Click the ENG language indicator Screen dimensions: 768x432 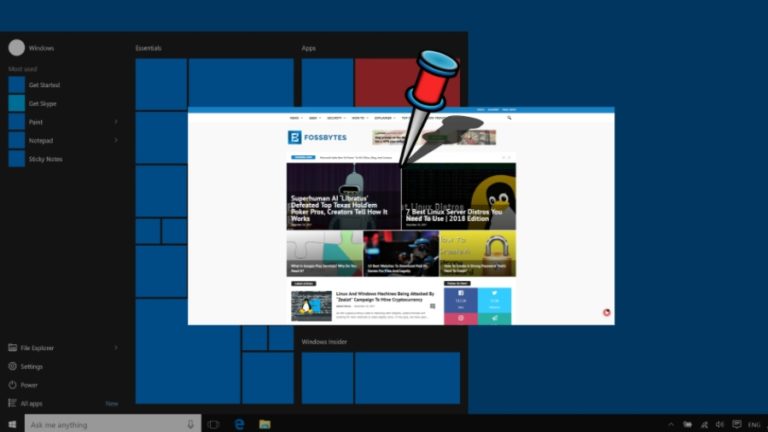pyautogui.click(x=754, y=424)
